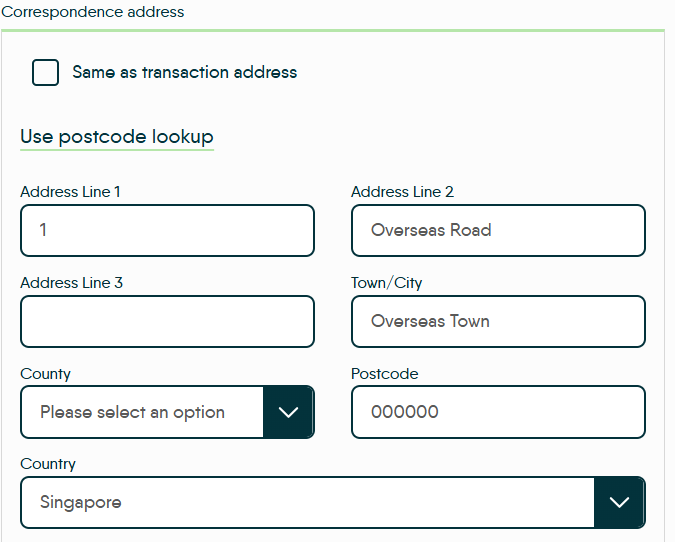
Task: Click the 'Address Line 3' label
Action: click(x=71, y=283)
